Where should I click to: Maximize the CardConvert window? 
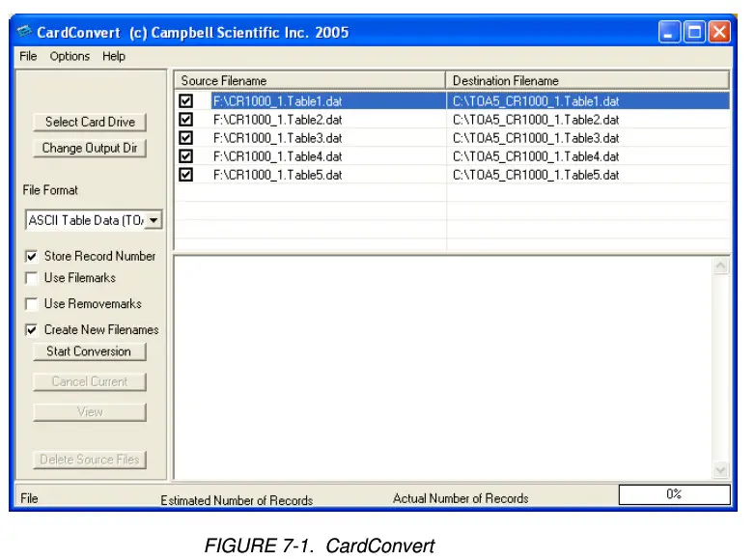coord(694,32)
